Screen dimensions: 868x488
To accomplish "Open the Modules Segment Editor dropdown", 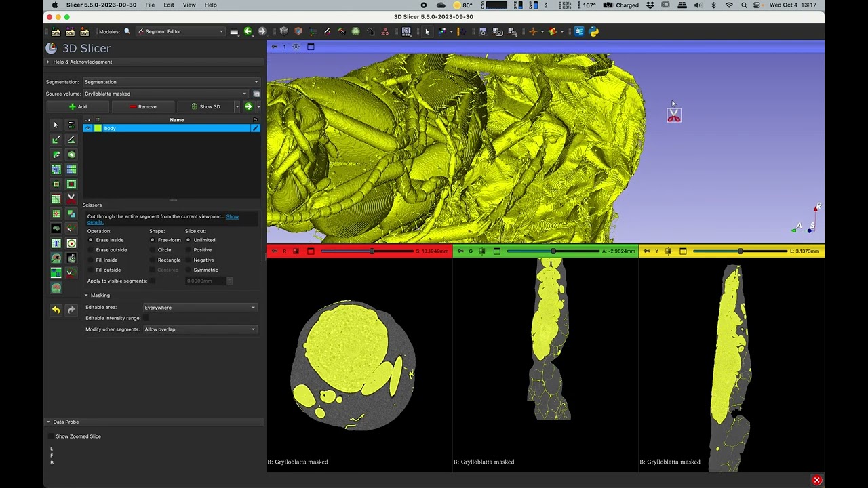I will pyautogui.click(x=180, y=31).
